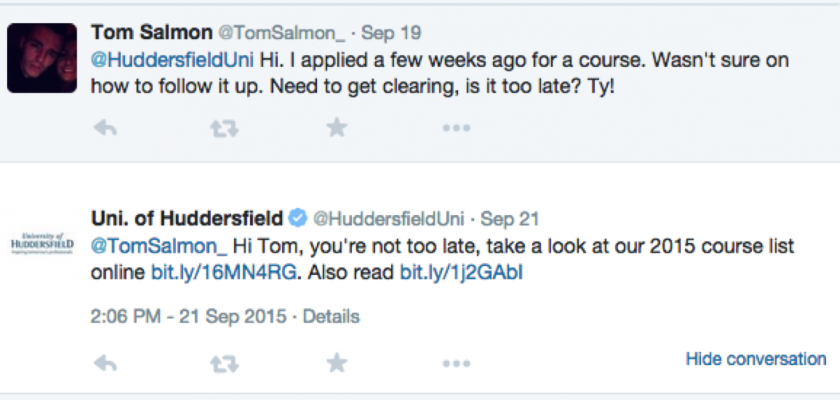Screen dimensions: 840x400
Task: Open more options on Tom Salmon's tweet
Action: [x=456, y=127]
